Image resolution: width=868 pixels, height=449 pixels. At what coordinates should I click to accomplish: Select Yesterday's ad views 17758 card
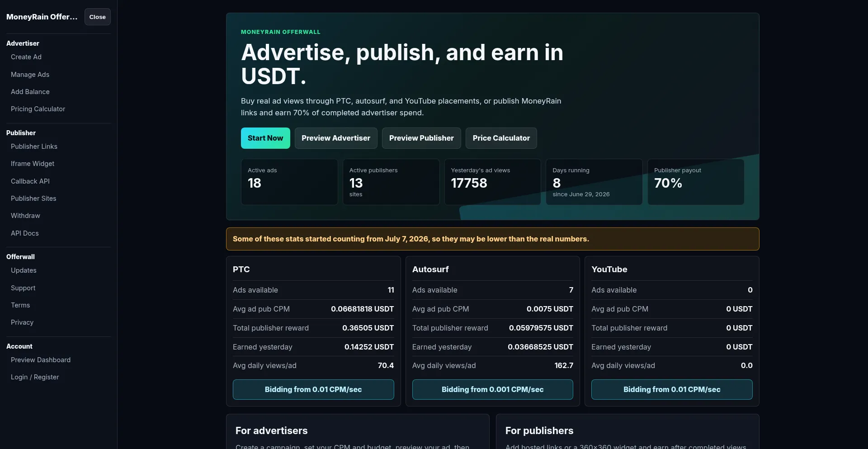coord(493,182)
